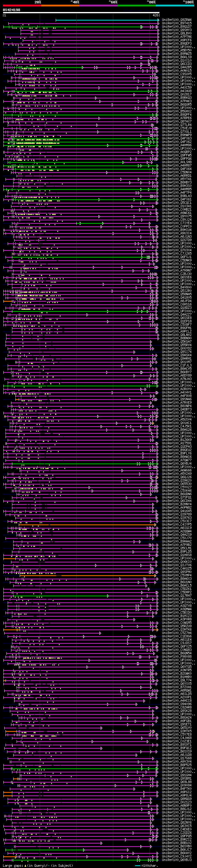Screen dimensions: 197x868
Task: Select hit label UniRef100_Q7TLR4
Action: pyautogui.click(x=177, y=125)
